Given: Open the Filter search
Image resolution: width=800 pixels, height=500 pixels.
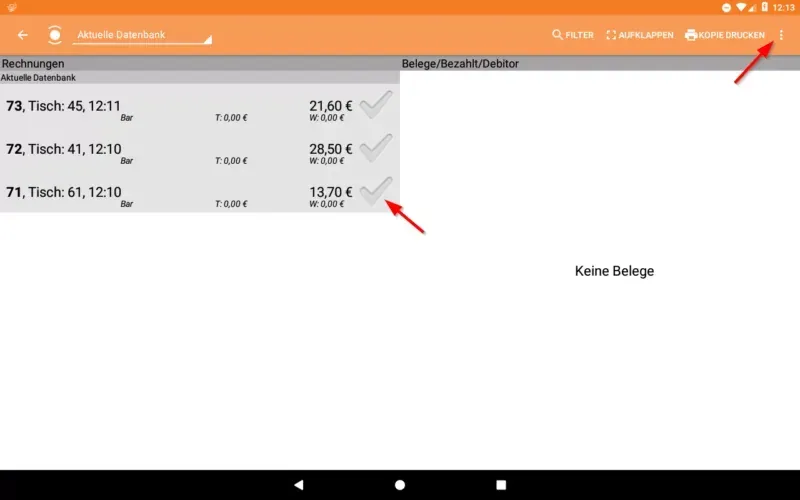Looking at the screenshot, I should coord(572,35).
